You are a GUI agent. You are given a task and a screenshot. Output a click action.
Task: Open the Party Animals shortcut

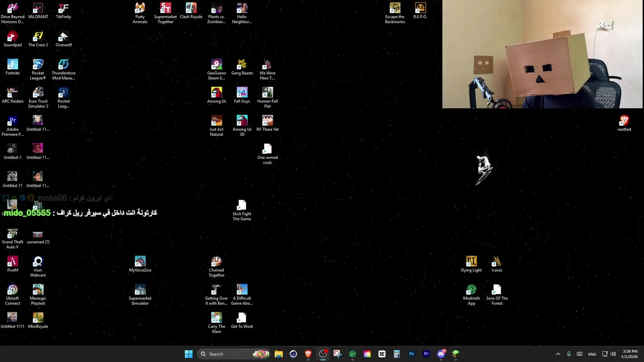click(x=140, y=13)
